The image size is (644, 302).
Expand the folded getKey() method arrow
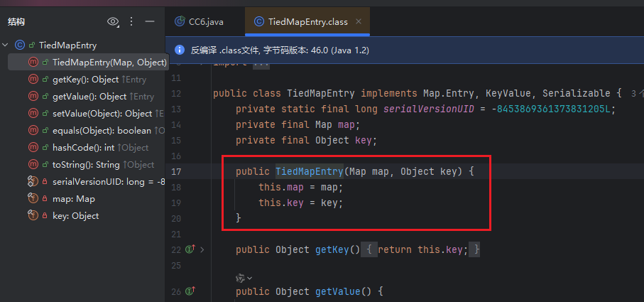click(x=202, y=249)
